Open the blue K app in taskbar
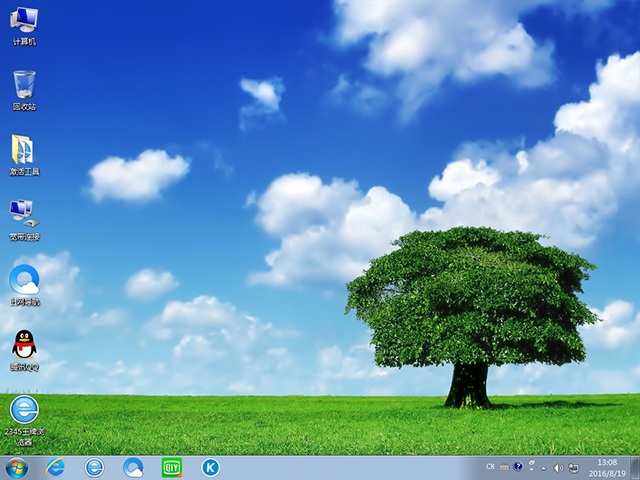 [210, 467]
